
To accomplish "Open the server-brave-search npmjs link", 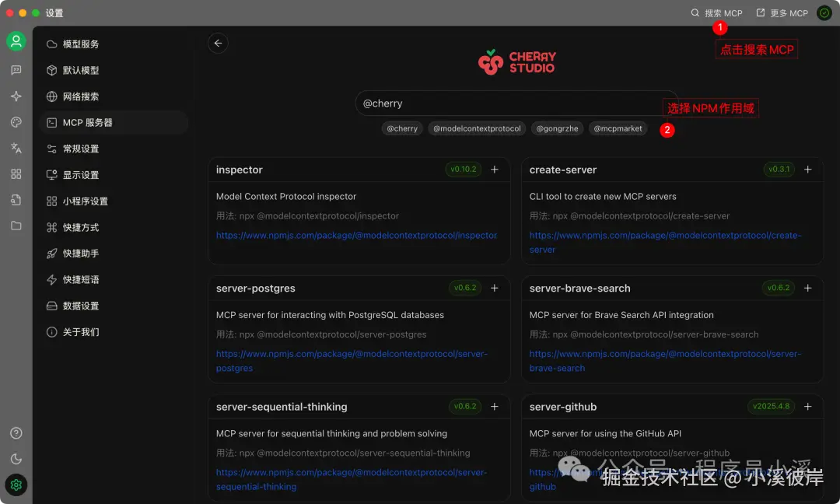I will (665, 361).
